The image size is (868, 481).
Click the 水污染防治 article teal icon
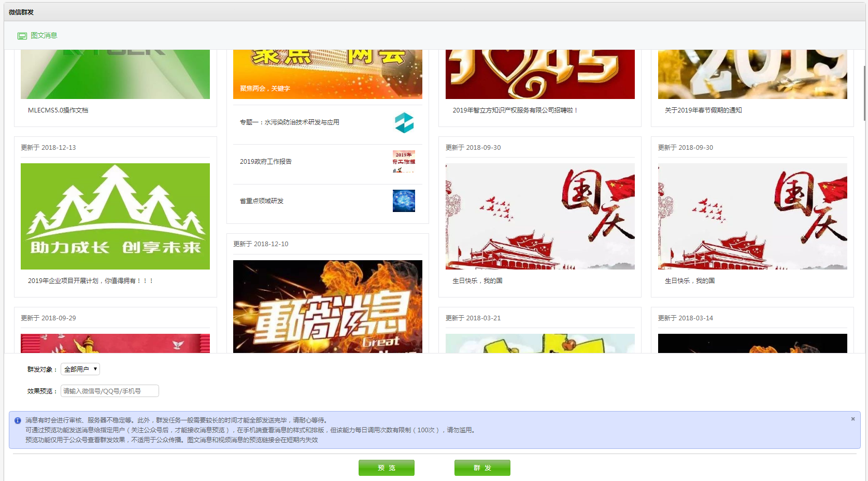click(x=404, y=123)
